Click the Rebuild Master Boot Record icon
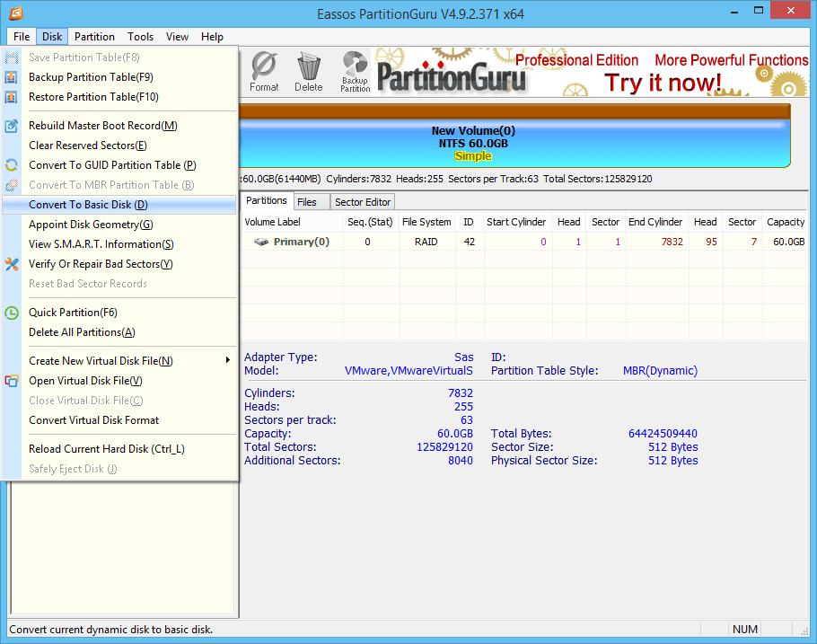This screenshot has height=644, width=817. 11,126
